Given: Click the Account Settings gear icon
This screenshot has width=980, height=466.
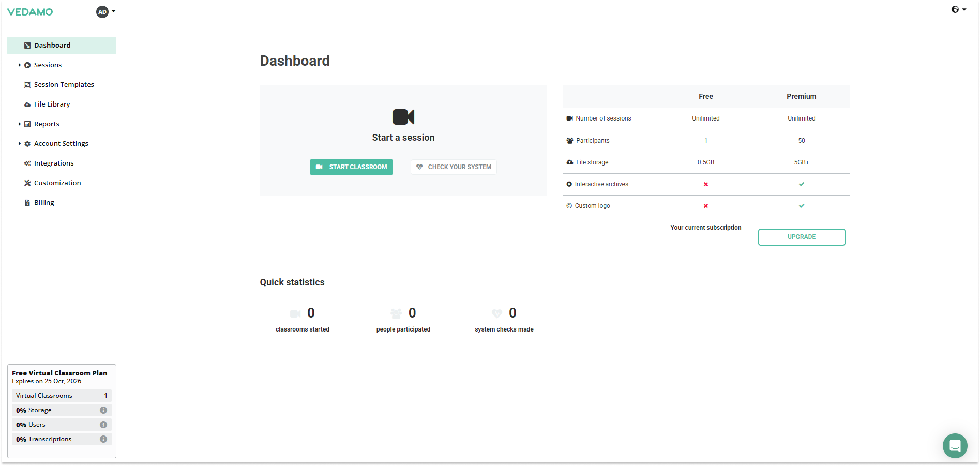Looking at the screenshot, I should [27, 144].
